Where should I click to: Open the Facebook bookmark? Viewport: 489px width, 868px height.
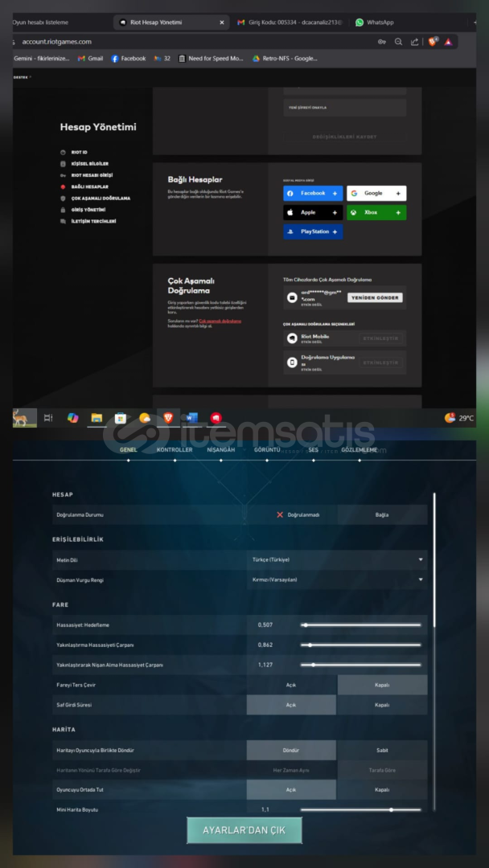coord(129,59)
